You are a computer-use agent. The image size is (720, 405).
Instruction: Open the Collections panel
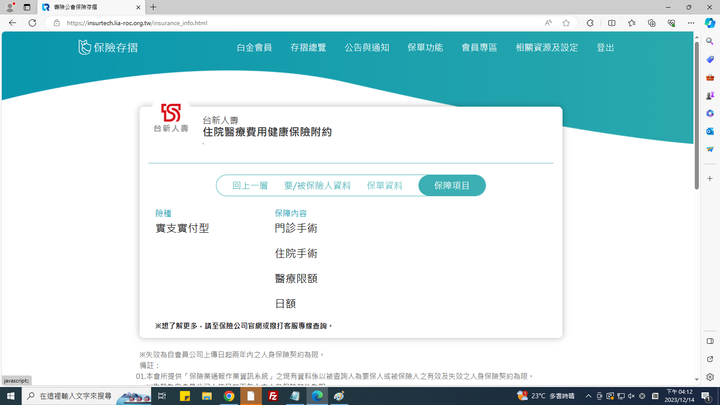(x=652, y=23)
